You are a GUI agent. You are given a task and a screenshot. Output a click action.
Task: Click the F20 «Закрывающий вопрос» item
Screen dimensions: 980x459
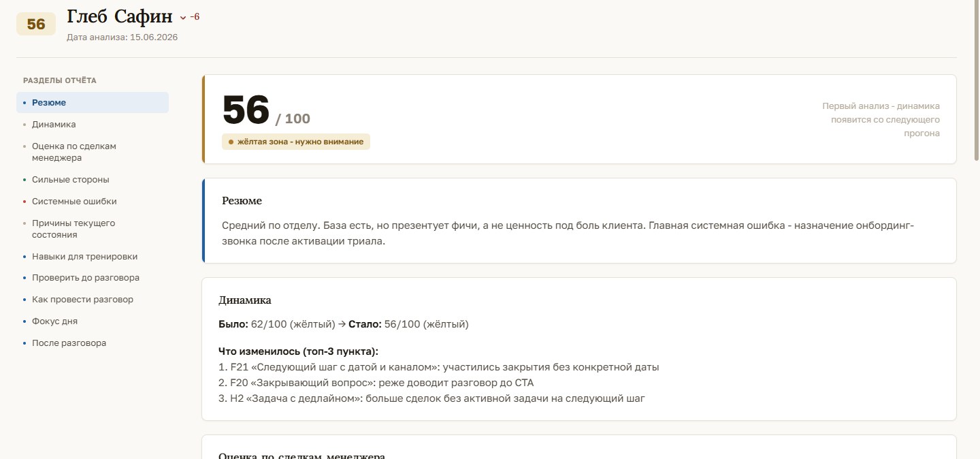376,383
